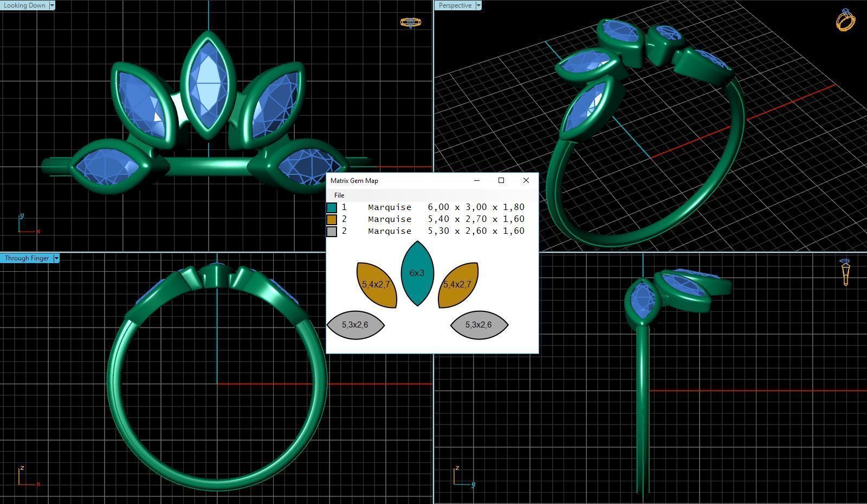Screen dimensions: 867x504
Task: Click the Matrix Gem Map title bar
Action: coord(379,180)
